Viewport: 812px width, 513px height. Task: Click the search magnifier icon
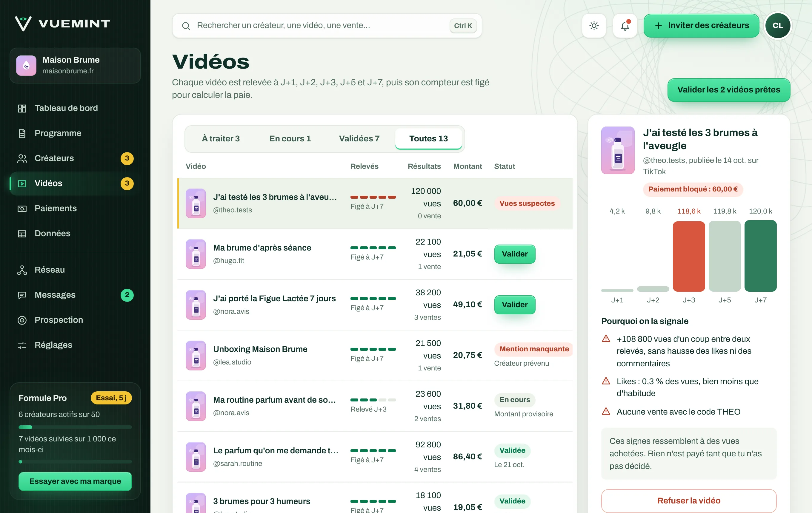pyautogui.click(x=186, y=26)
